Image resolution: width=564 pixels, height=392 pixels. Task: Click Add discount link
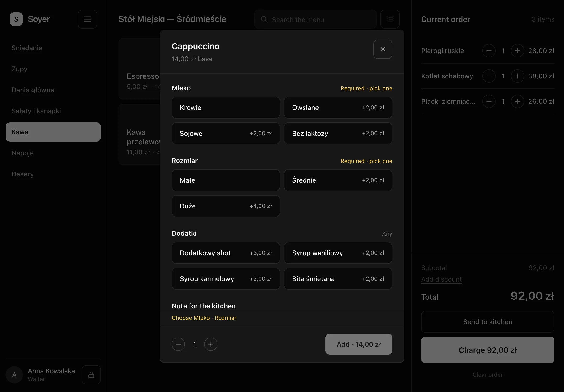tap(441, 279)
